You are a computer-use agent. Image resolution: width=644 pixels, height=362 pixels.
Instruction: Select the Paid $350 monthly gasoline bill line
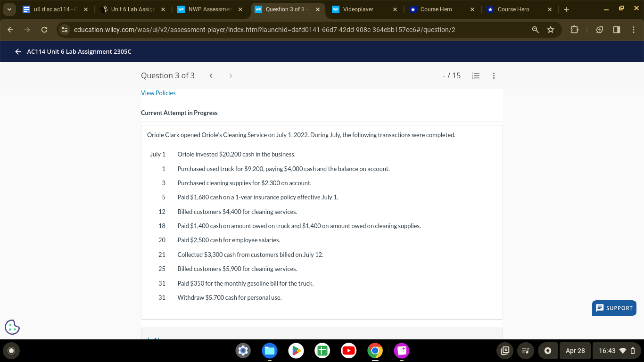[x=246, y=283]
